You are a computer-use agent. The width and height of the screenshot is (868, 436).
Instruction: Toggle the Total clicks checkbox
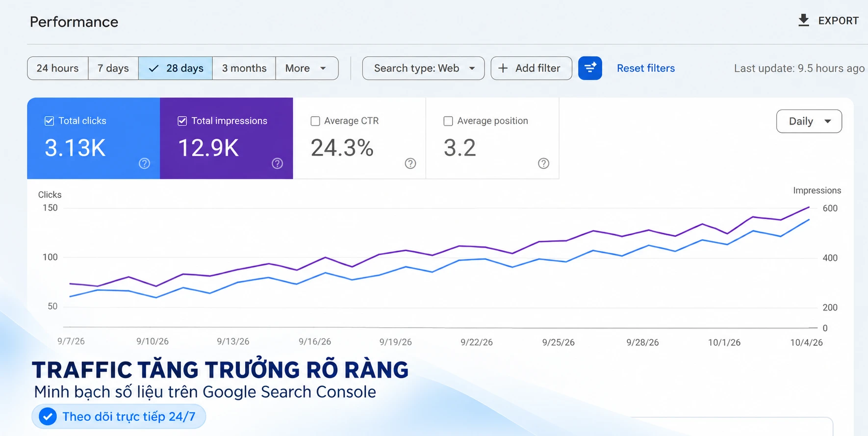[x=49, y=121]
